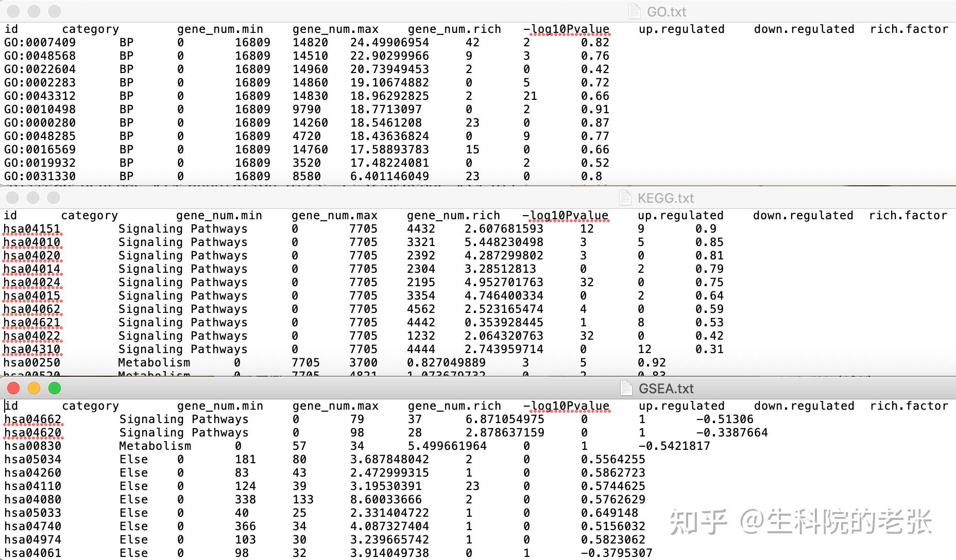The width and height of the screenshot is (956, 560).
Task: Click the GO:0010498 id text
Action: click(40, 109)
